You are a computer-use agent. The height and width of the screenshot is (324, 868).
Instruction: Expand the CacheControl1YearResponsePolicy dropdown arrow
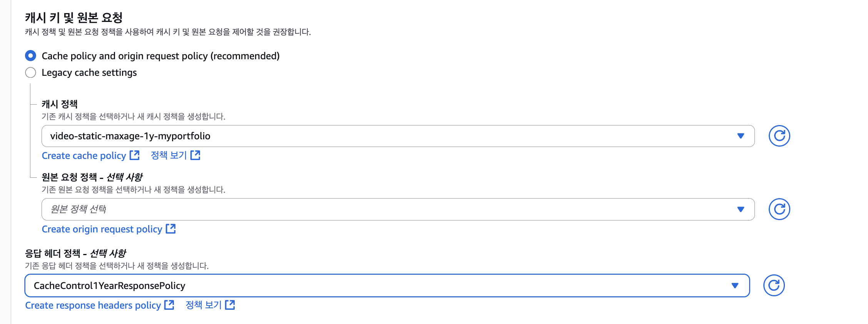click(735, 286)
